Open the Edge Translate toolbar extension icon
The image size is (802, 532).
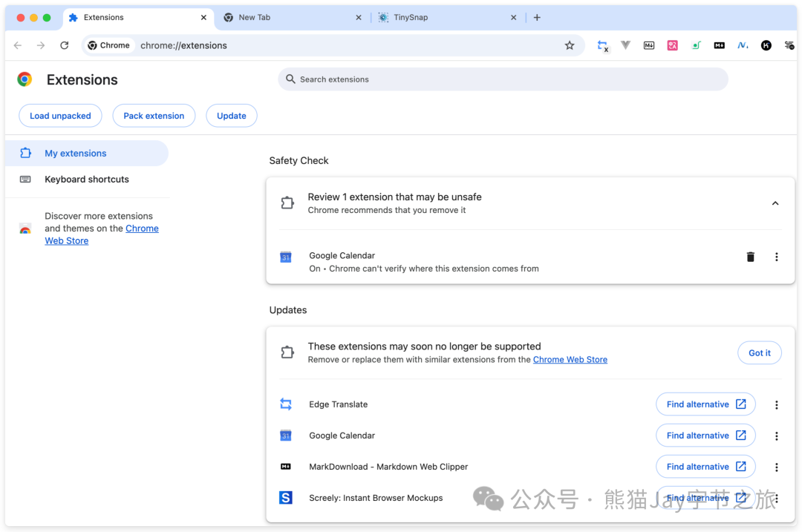[603, 46]
